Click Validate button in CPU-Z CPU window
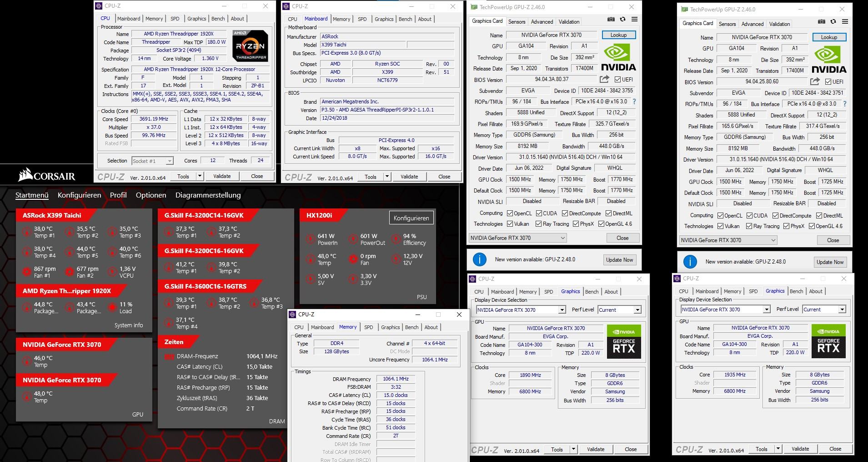Image resolution: width=868 pixels, height=462 pixels. [x=222, y=176]
